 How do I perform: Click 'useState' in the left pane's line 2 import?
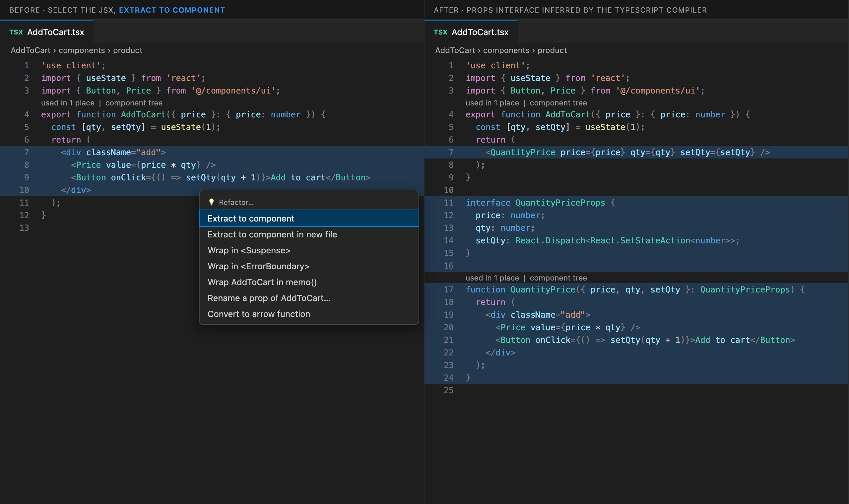106,78
